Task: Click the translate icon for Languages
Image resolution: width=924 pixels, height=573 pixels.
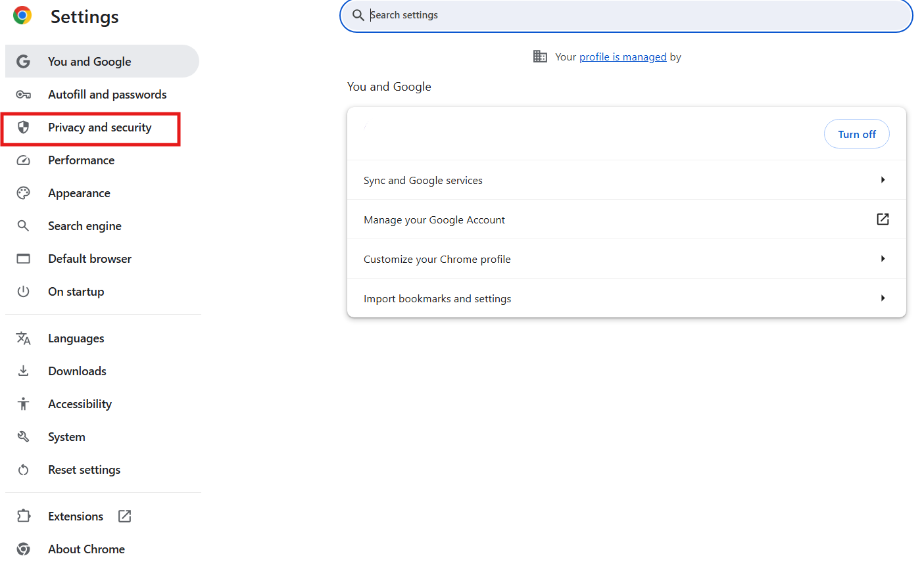Action: click(23, 338)
